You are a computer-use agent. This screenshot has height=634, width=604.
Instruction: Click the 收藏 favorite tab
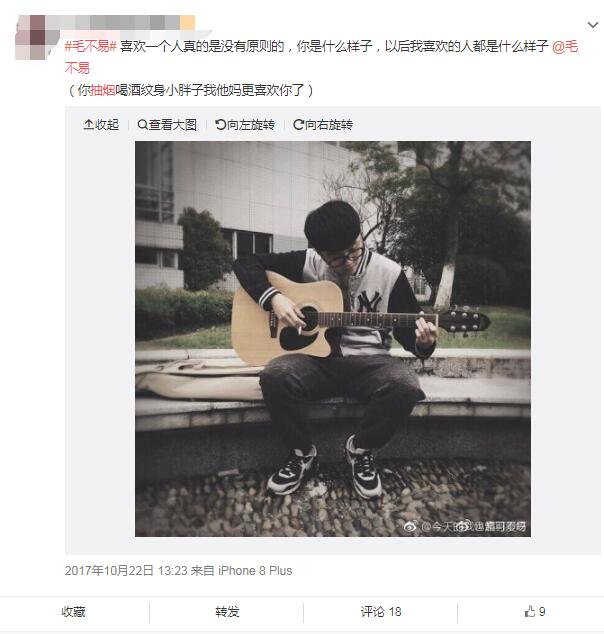tap(74, 612)
